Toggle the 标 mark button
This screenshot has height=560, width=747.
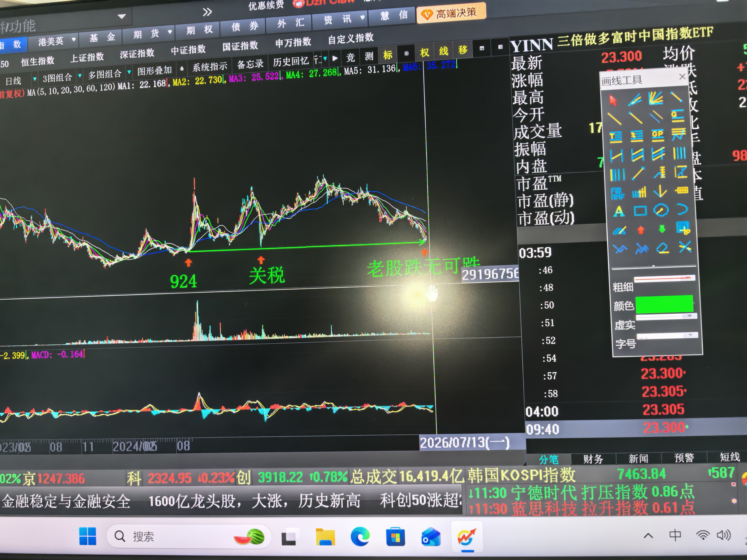(x=388, y=55)
